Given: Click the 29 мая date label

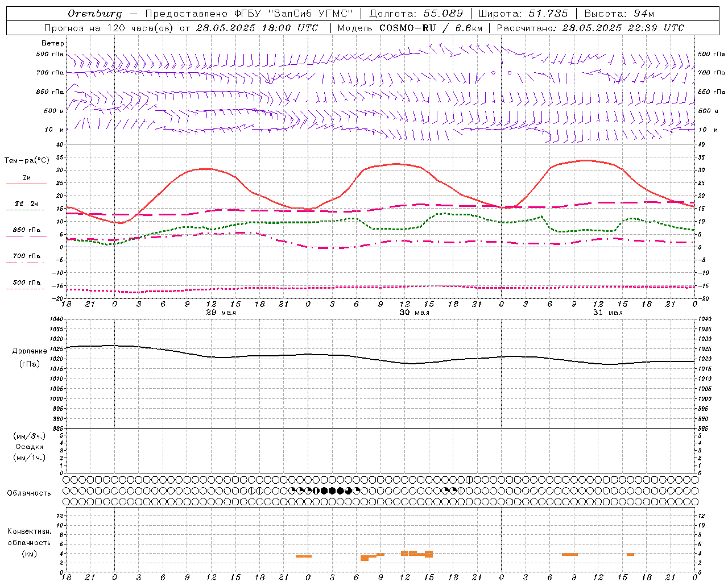Looking at the screenshot, I should 221,313.
